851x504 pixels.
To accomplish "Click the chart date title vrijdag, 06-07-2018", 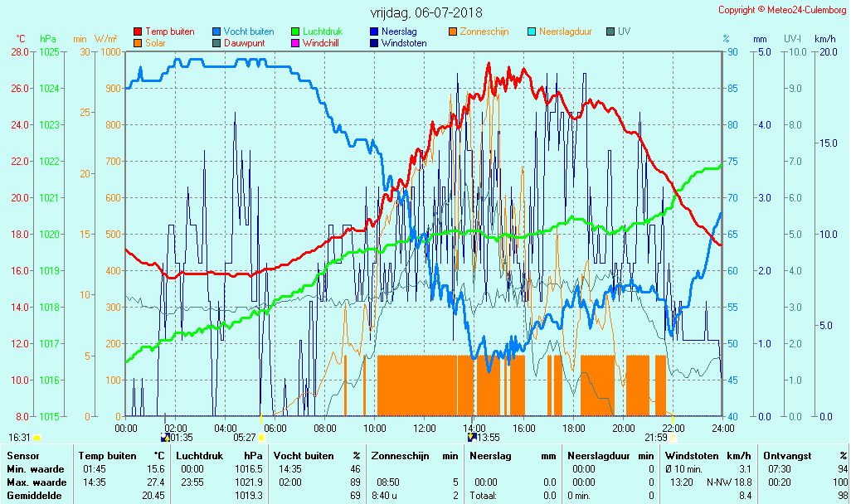I will (x=425, y=13).
